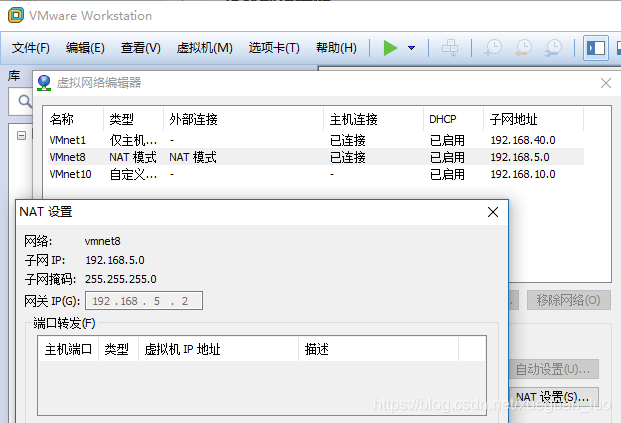Click the 子网地址 column header
Viewport: 621px width, 423px height.
click(x=533, y=119)
